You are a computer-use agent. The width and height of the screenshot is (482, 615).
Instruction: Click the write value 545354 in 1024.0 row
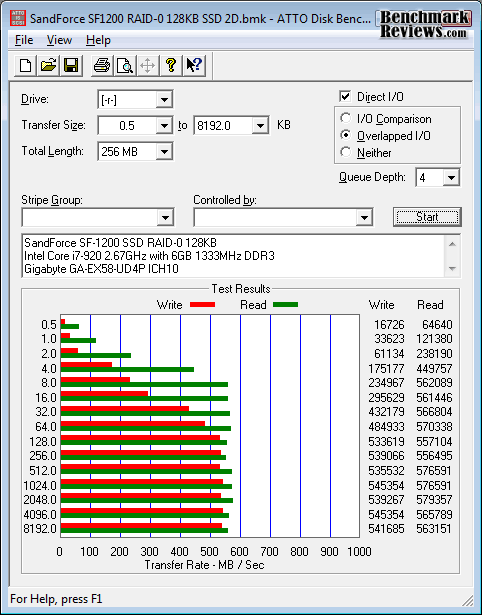point(386,486)
